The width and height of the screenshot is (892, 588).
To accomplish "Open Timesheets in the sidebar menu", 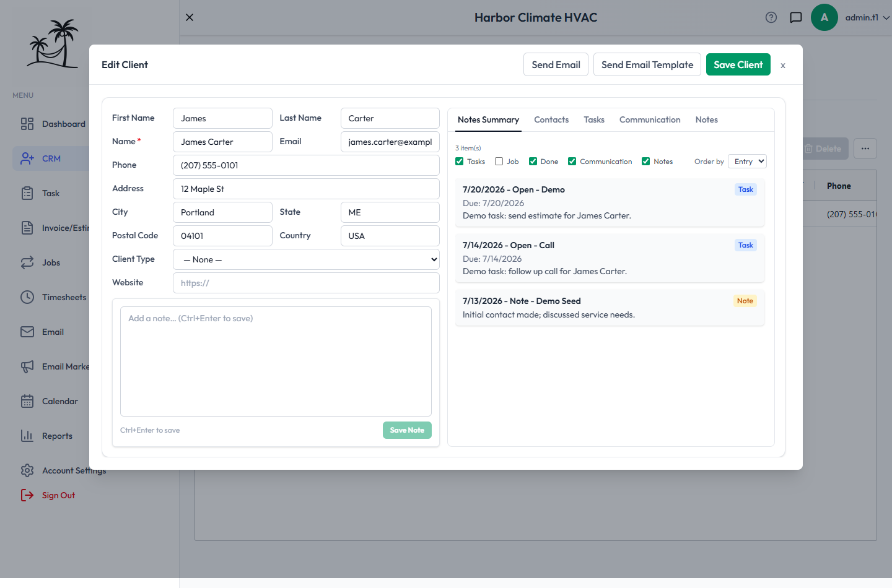I will [64, 297].
